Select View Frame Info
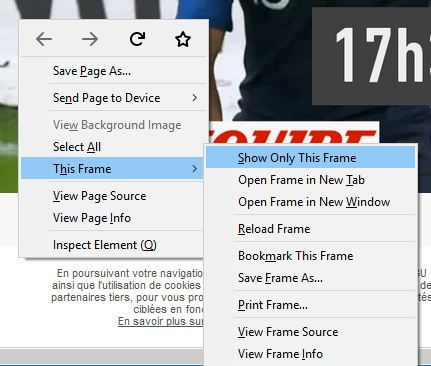Viewport: 431px width, 366px height. tap(310, 354)
